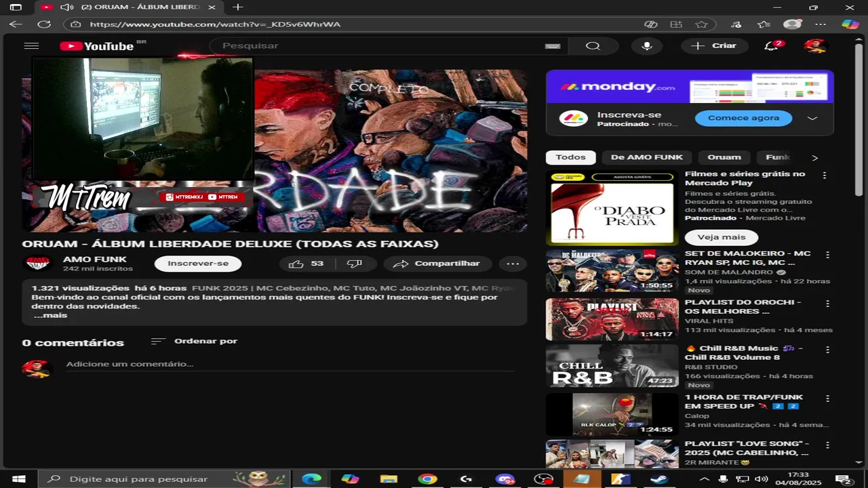Click the Inscrever-se subscribe button
Screen dimensions: 868x488
[x=198, y=264]
